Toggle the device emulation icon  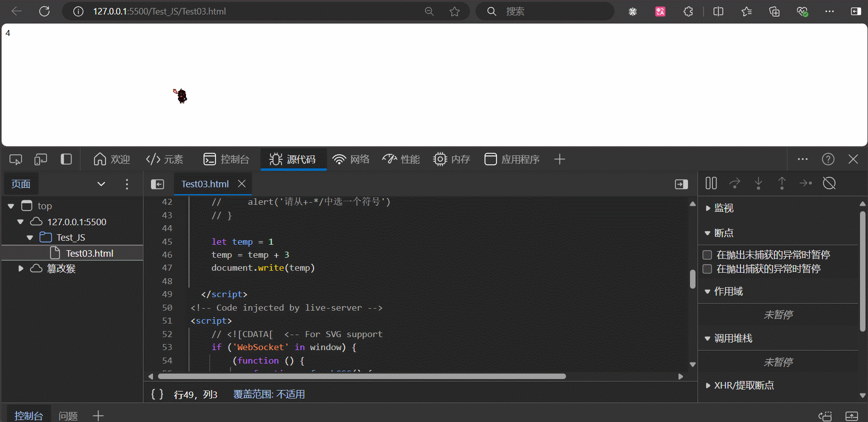pyautogui.click(x=40, y=159)
